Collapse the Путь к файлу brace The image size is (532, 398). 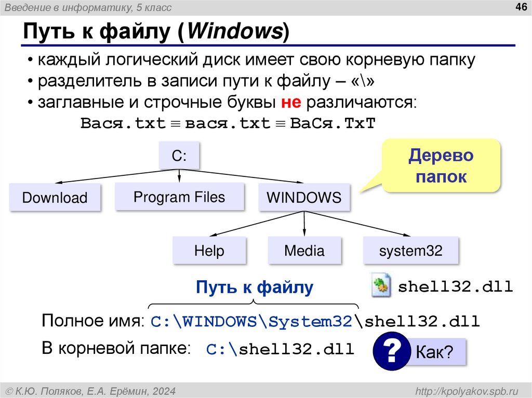tap(253, 303)
